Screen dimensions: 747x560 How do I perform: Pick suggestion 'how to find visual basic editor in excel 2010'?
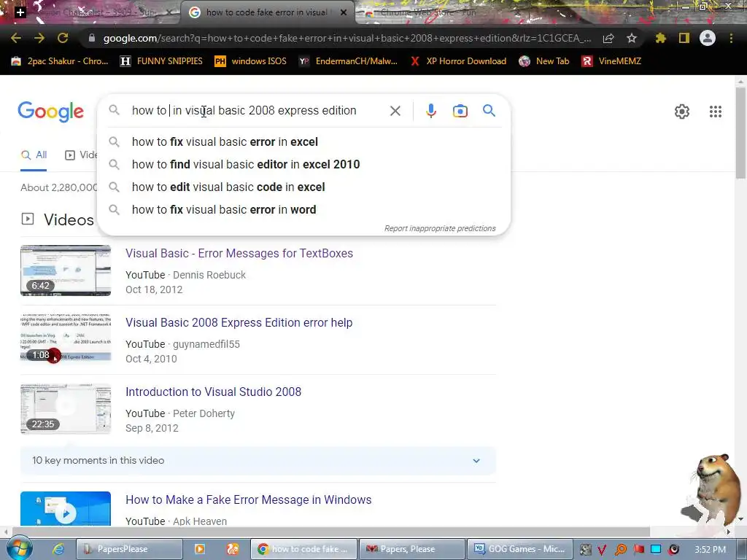(304, 164)
